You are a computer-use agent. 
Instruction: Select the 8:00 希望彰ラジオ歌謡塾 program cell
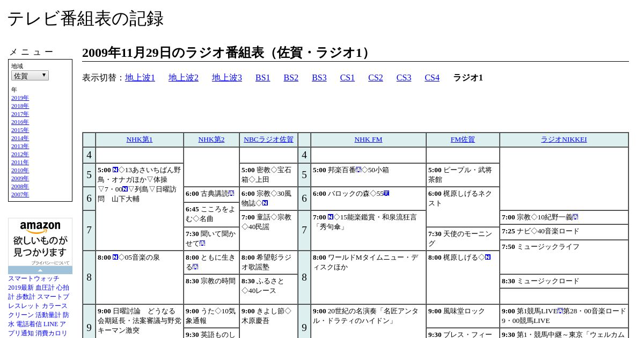tap(268, 262)
